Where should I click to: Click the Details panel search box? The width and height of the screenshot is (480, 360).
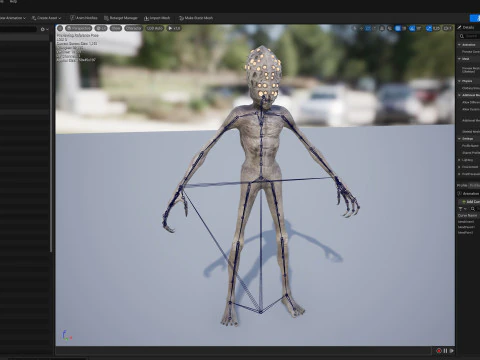[x=471, y=36]
